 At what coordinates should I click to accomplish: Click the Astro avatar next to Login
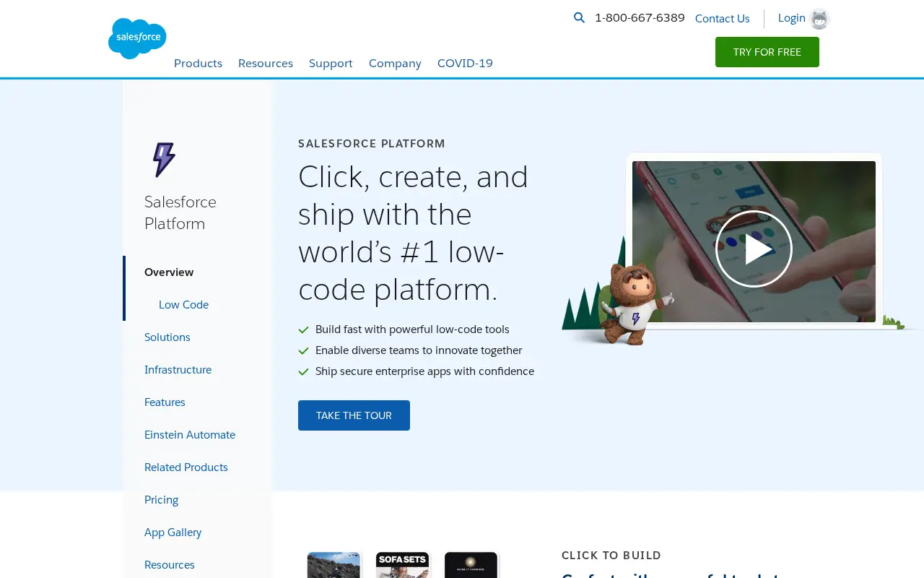point(819,19)
